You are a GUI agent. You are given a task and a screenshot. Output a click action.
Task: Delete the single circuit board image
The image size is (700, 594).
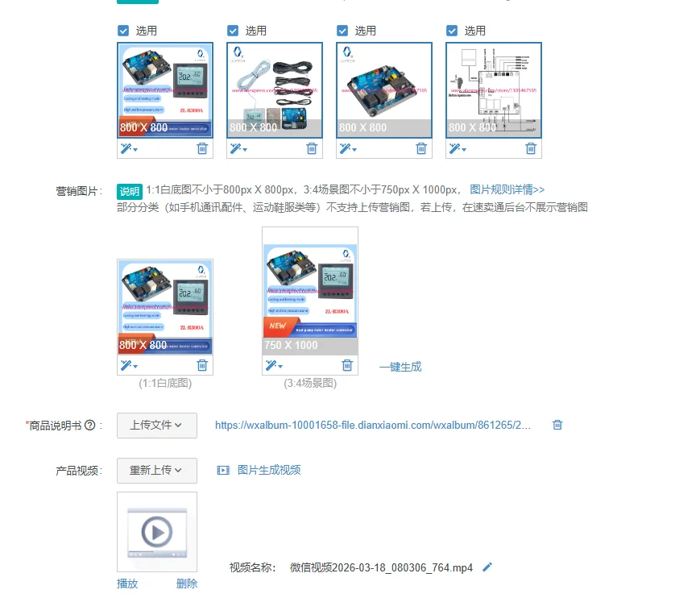pos(421,148)
